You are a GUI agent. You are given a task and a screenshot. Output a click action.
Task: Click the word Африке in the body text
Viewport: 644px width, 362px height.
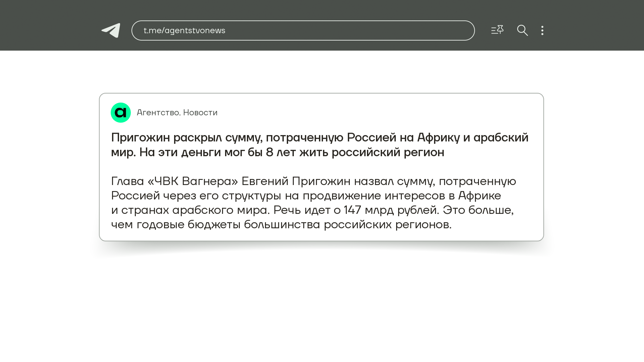click(x=480, y=196)
